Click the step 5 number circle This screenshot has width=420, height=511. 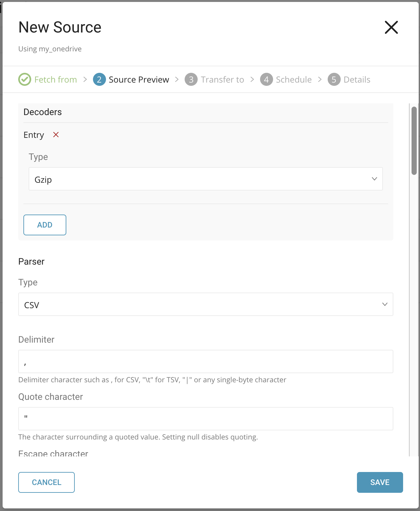tap(334, 79)
